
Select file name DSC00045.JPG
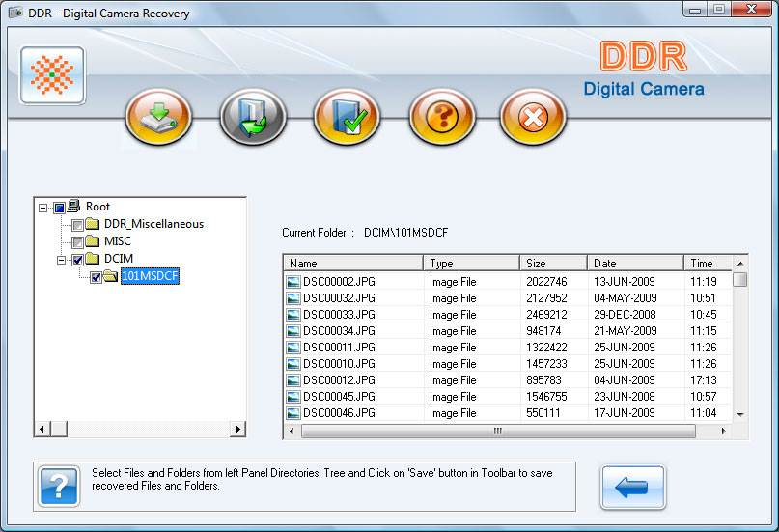click(340, 397)
